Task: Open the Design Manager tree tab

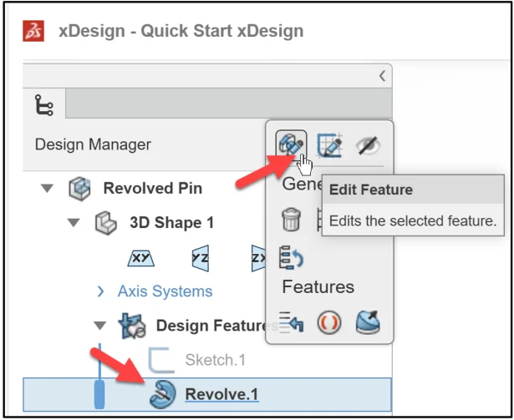Action: (44, 105)
